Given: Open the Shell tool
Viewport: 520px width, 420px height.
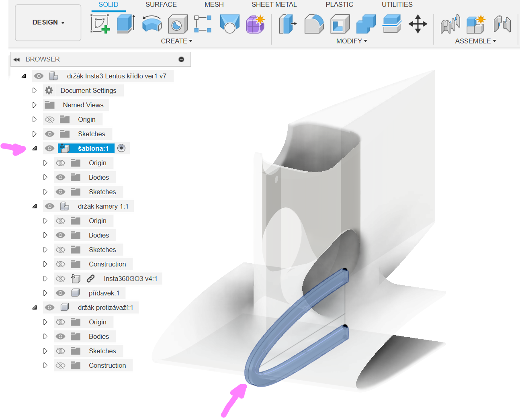Looking at the screenshot, I should [x=340, y=24].
